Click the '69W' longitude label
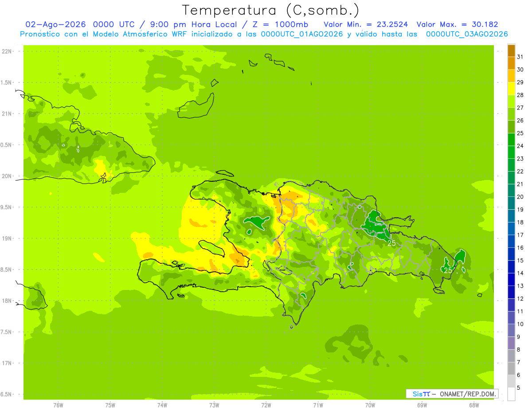 click(422, 405)
